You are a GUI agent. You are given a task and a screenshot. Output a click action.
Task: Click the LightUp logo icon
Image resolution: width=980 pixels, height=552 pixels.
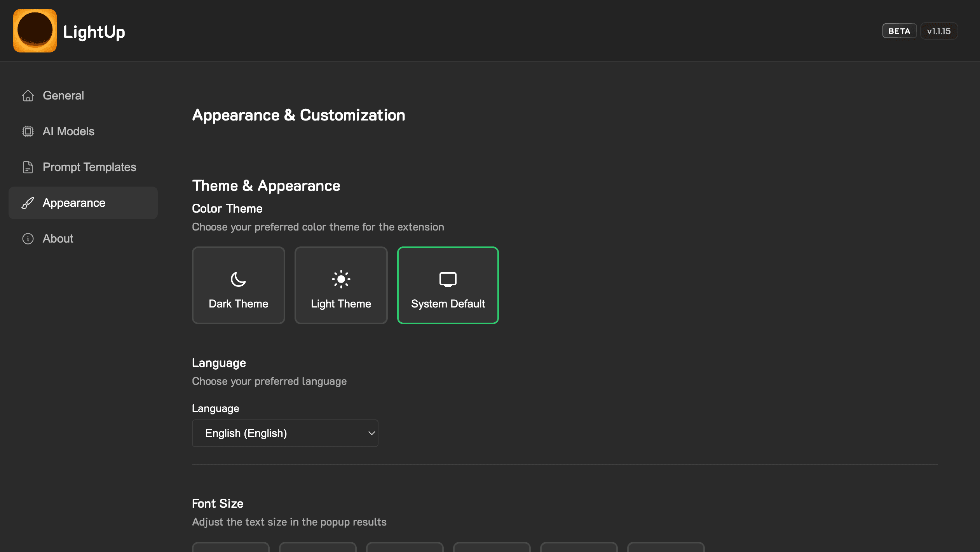click(35, 31)
